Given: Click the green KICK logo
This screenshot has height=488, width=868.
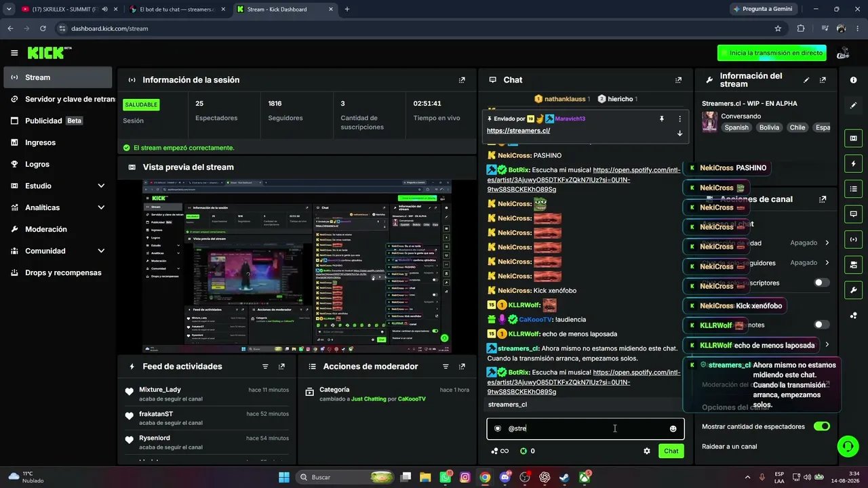Looking at the screenshot, I should pos(46,53).
